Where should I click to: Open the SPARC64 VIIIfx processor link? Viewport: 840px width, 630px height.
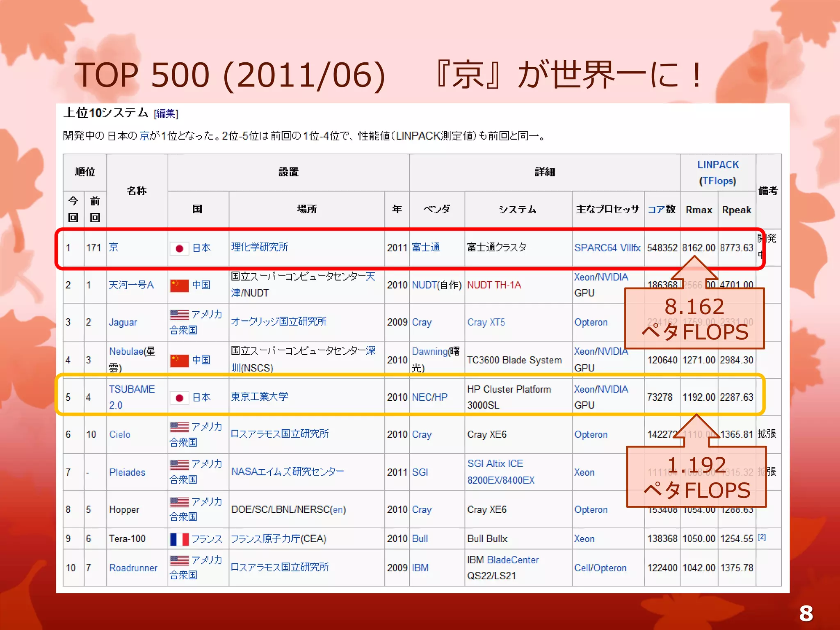pyautogui.click(x=607, y=248)
